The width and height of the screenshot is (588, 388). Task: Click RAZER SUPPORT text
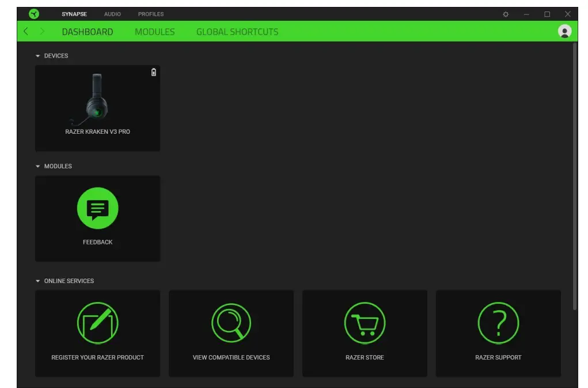[x=498, y=357]
